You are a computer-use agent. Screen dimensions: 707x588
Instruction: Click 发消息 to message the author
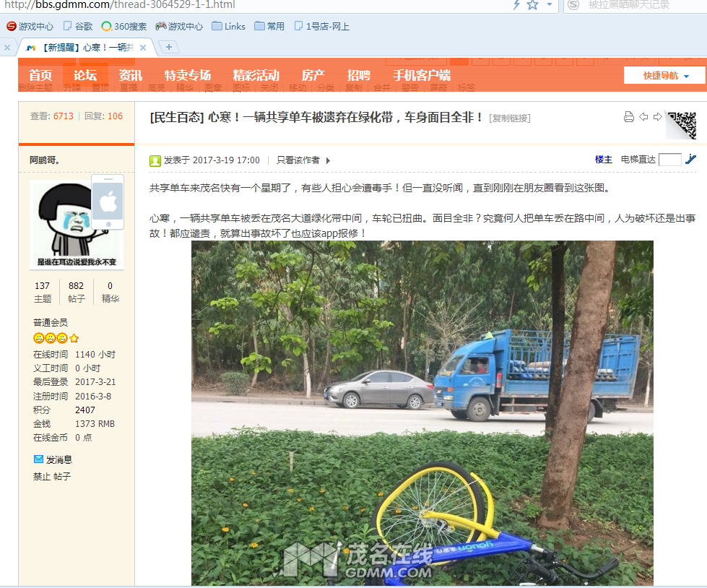pos(59,459)
